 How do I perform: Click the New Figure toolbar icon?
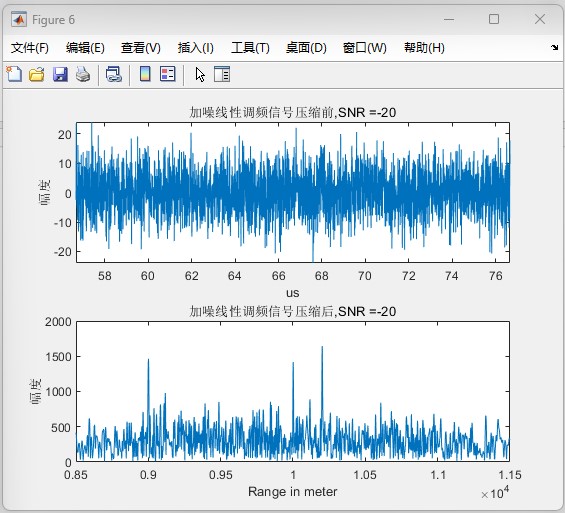point(14,74)
